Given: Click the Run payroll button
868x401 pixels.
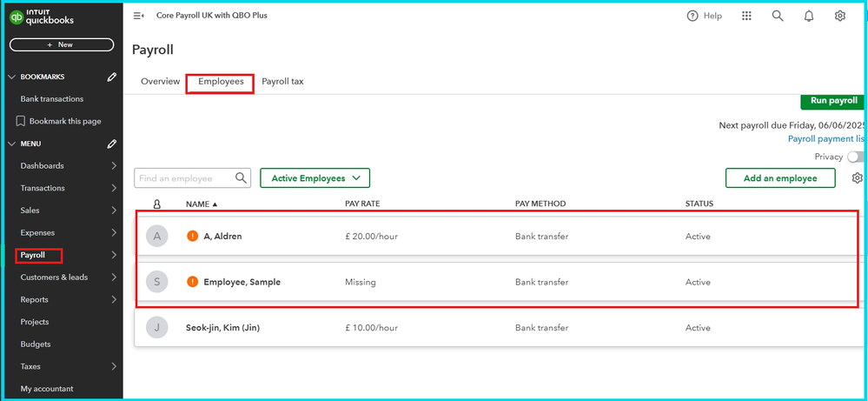Looking at the screenshot, I should click(x=833, y=102).
